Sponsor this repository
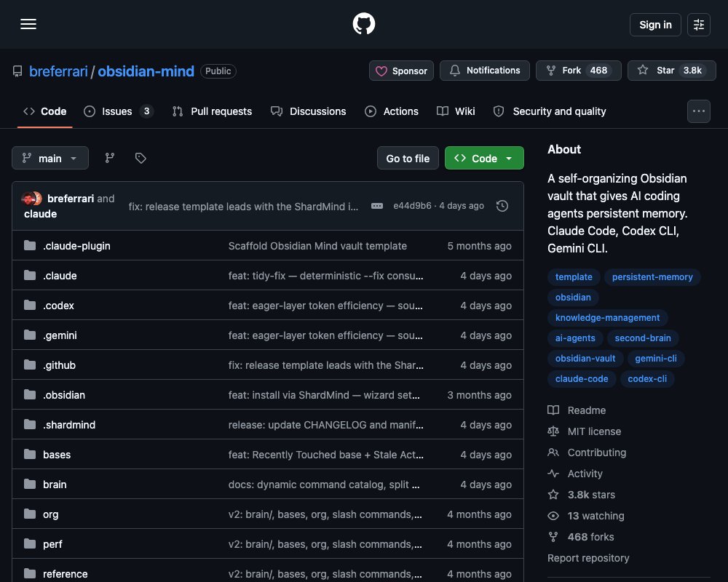The image size is (728, 582). click(401, 71)
